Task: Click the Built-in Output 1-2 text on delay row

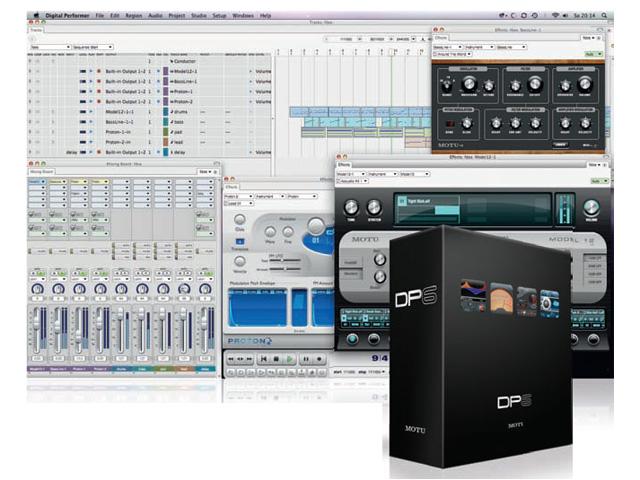Action: pyautogui.click(x=126, y=152)
